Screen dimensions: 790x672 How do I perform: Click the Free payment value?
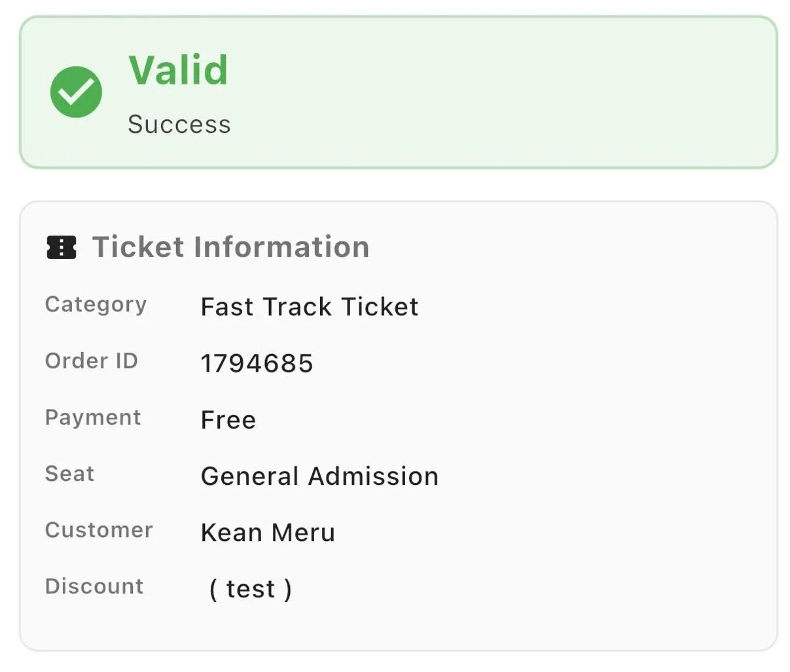point(228,419)
